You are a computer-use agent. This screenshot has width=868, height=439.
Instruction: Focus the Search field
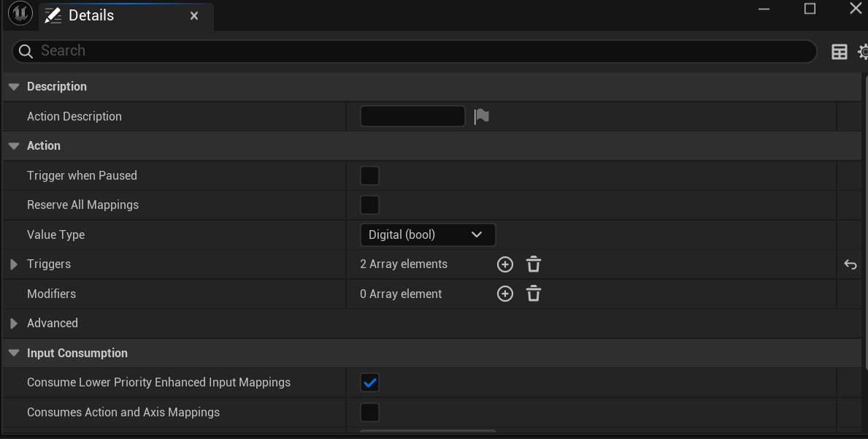(x=414, y=51)
